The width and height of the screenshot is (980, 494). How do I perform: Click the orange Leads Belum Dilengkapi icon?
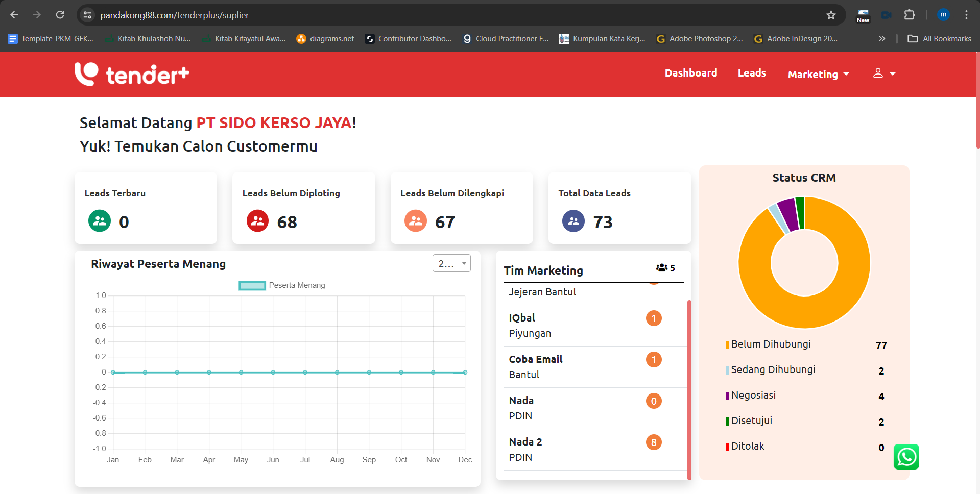click(x=415, y=221)
